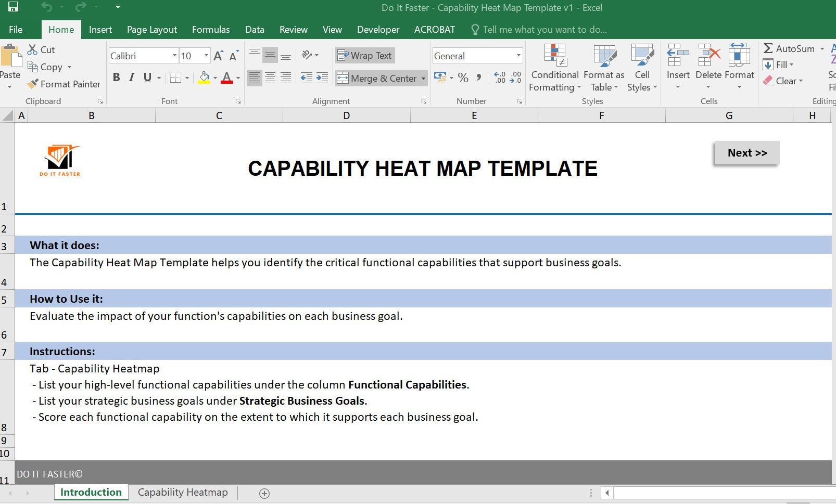836x504 pixels.
Task: Select the Italic formatting icon
Action: pos(131,77)
